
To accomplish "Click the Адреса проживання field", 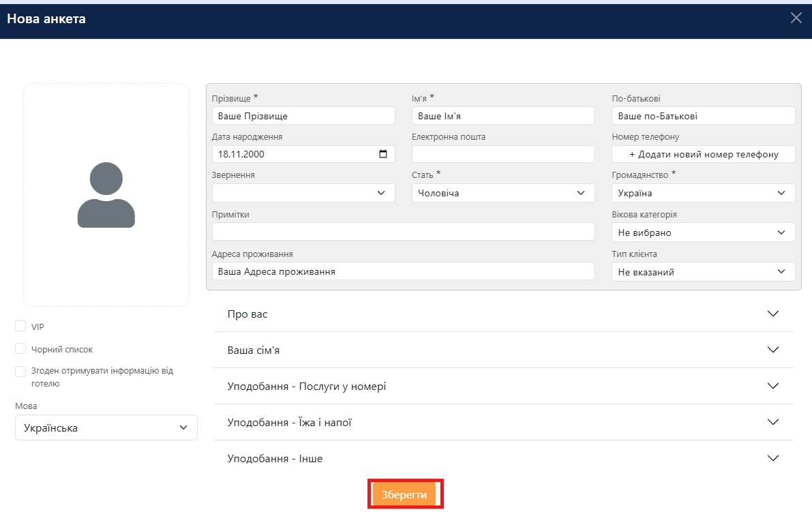I will pos(404,271).
